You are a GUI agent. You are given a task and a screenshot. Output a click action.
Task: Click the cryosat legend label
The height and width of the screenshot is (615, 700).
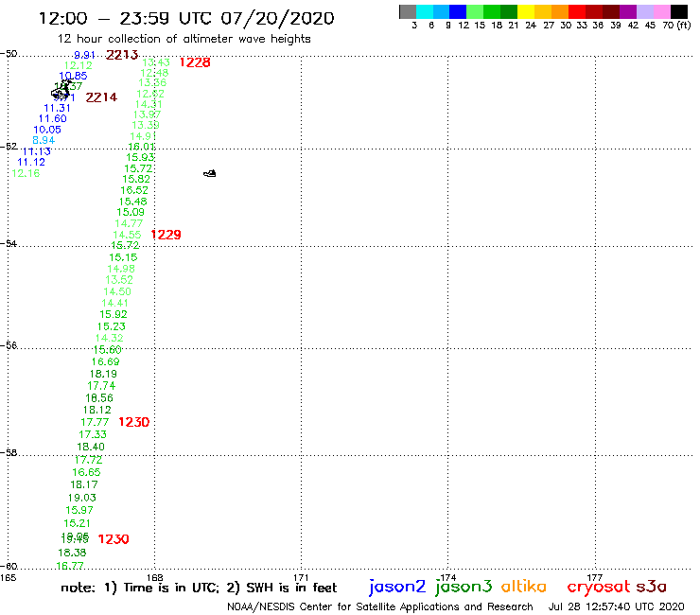[x=599, y=588]
